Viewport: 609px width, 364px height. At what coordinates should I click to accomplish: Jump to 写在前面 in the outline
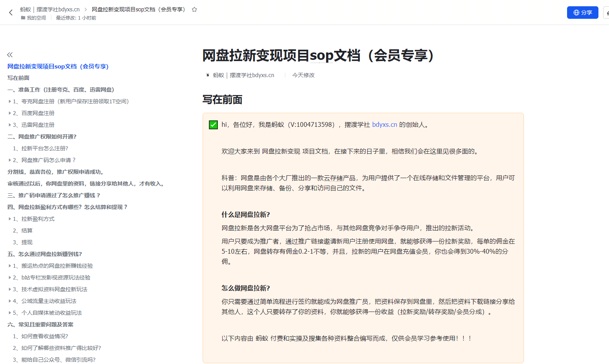(18, 78)
